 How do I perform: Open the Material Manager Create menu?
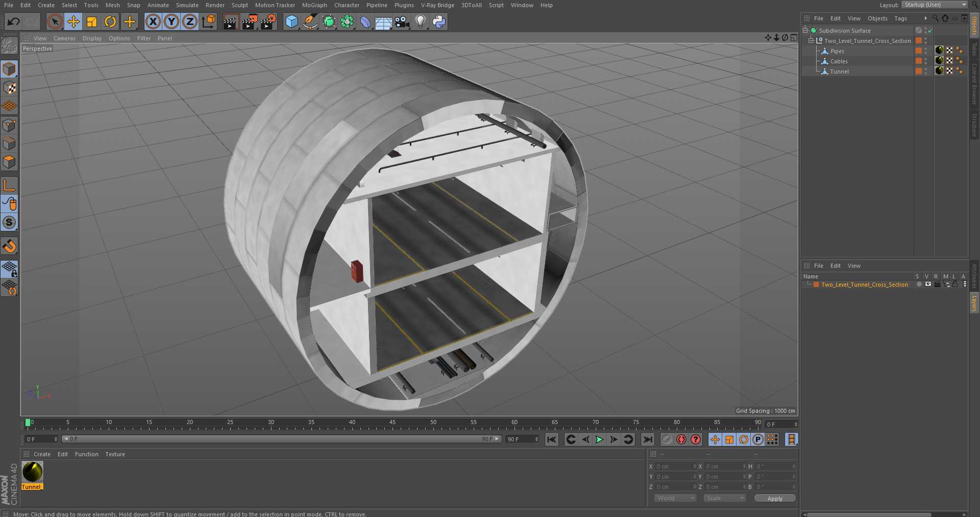pos(42,454)
